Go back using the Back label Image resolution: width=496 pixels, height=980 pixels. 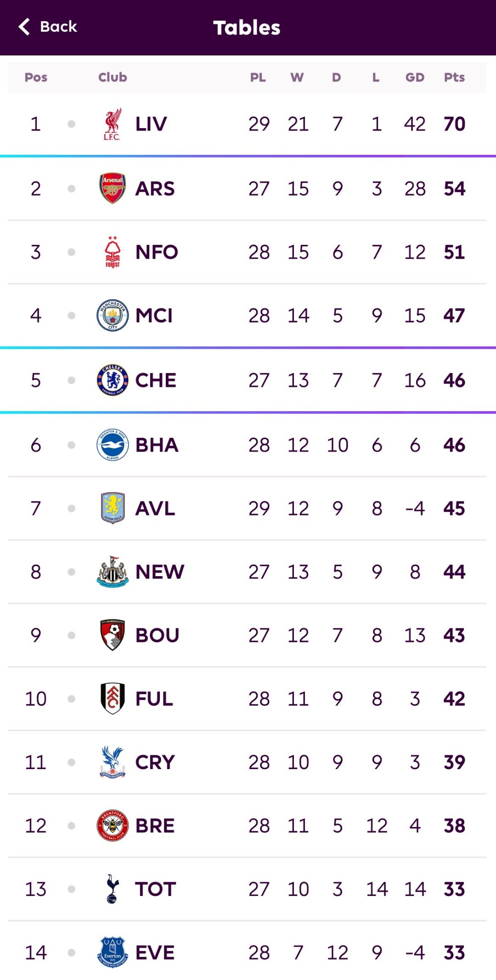click(x=58, y=27)
